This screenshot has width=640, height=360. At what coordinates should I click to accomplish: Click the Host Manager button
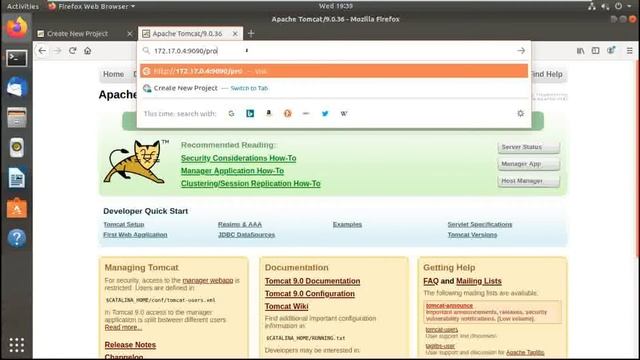pyautogui.click(x=529, y=181)
